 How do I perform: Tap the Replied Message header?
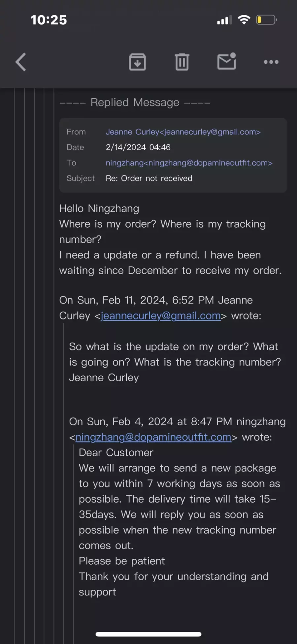tap(135, 102)
